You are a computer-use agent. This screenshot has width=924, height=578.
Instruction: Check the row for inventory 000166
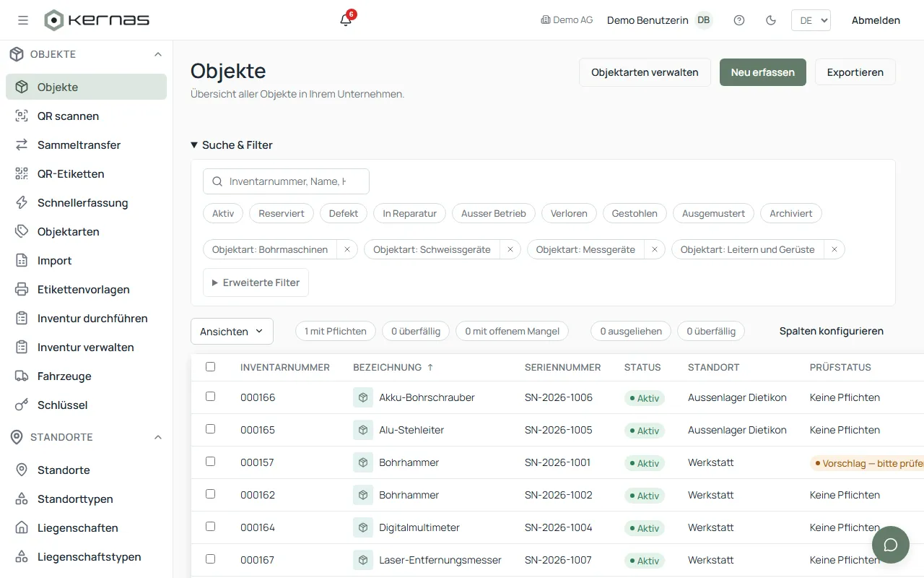[211, 397]
